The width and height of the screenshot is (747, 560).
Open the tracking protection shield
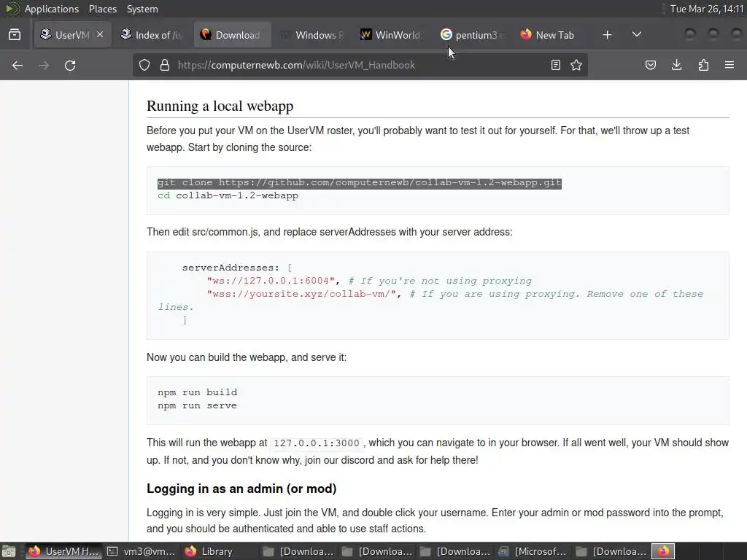[x=144, y=65]
